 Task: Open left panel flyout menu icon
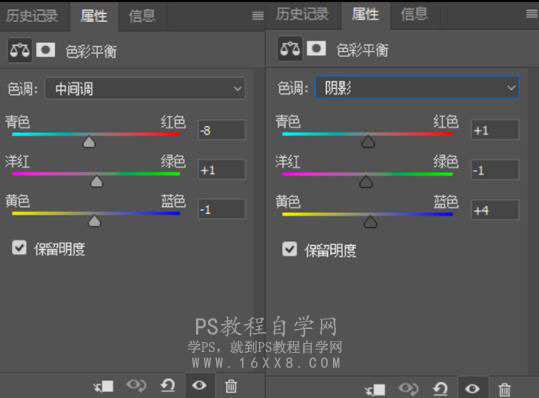pyautogui.click(x=258, y=15)
